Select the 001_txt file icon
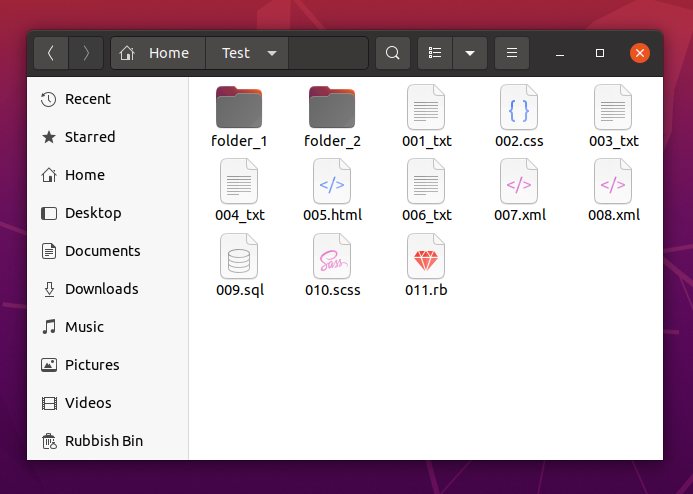Screen dimensions: 693x494 point(426,107)
